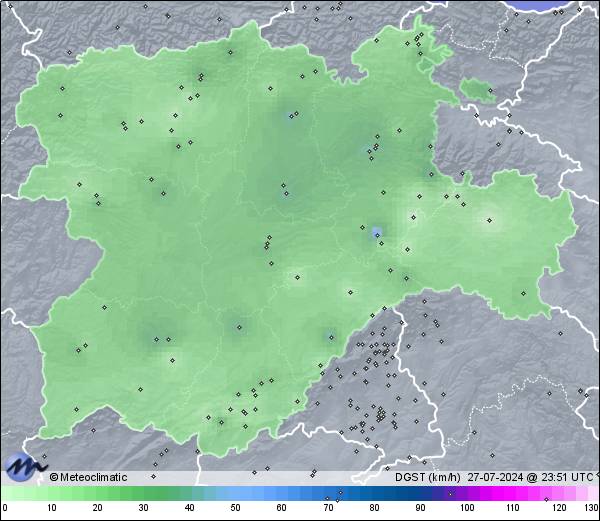
Task: Click the light blue color band above 50
Action: point(236,493)
